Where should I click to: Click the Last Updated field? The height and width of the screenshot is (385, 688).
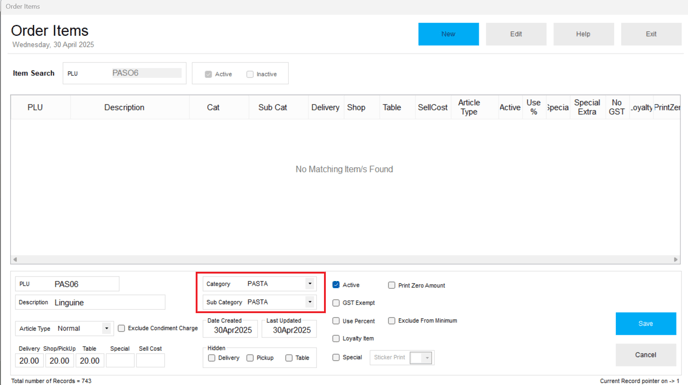coord(289,330)
